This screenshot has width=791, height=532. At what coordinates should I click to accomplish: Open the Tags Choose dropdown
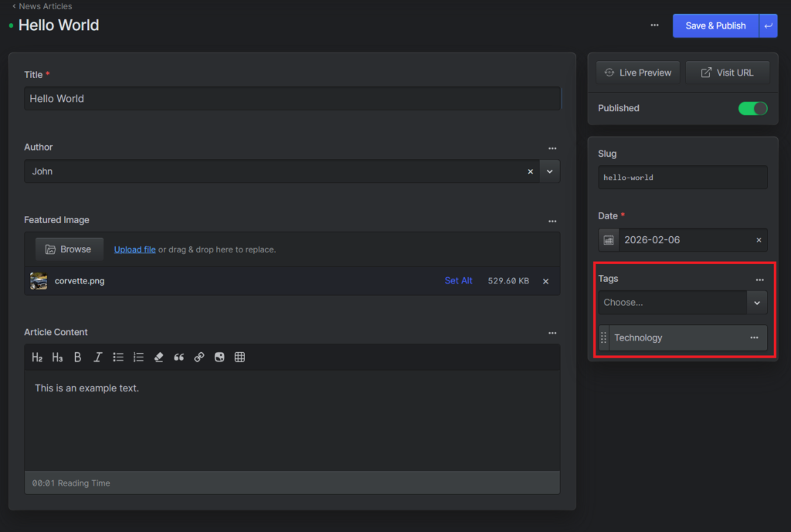[x=757, y=303]
